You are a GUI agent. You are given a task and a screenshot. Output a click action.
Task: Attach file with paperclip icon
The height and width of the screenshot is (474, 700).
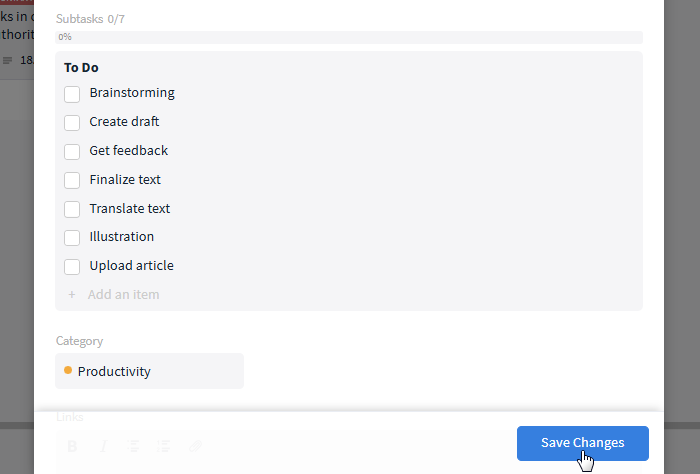pyautogui.click(x=195, y=446)
